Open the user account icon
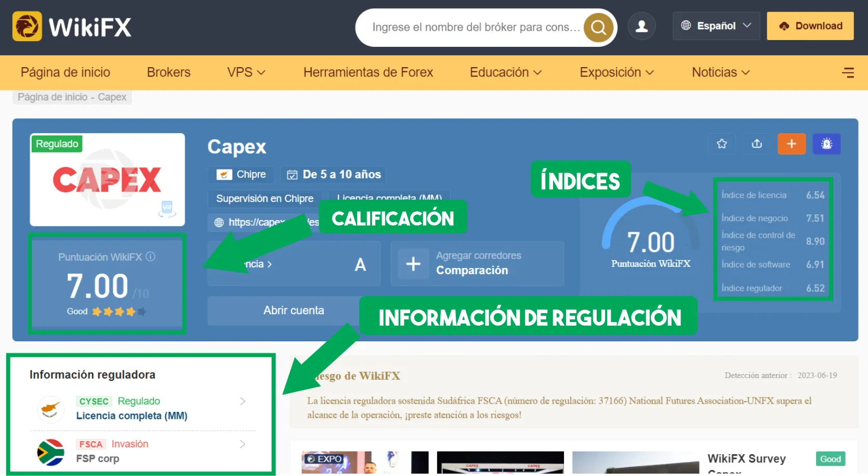The width and height of the screenshot is (868, 476). [642, 26]
